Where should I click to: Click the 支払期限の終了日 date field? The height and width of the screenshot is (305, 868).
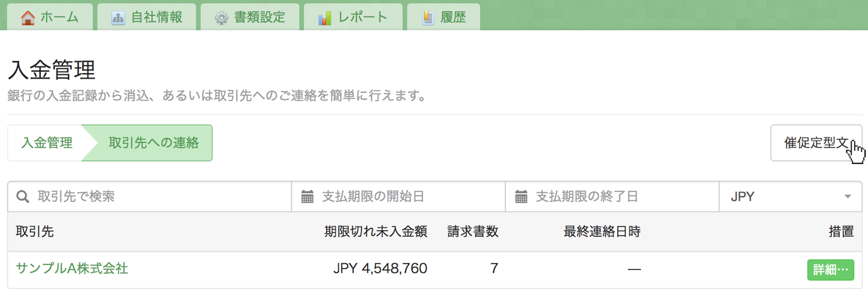(x=612, y=197)
